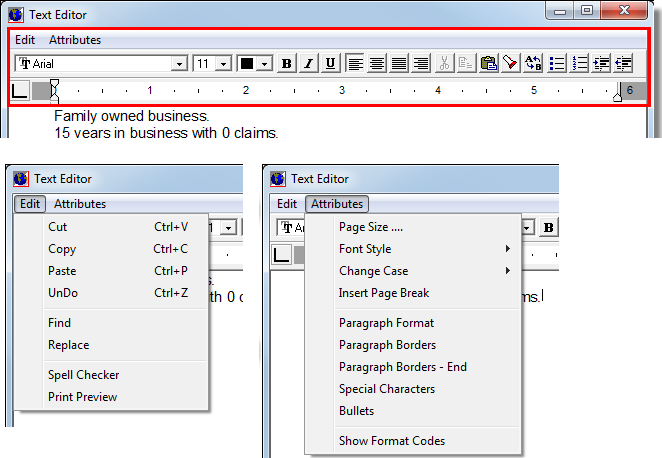This screenshot has width=662, height=458.
Task: Select Show Format Codes menu entry
Action: coord(392,441)
